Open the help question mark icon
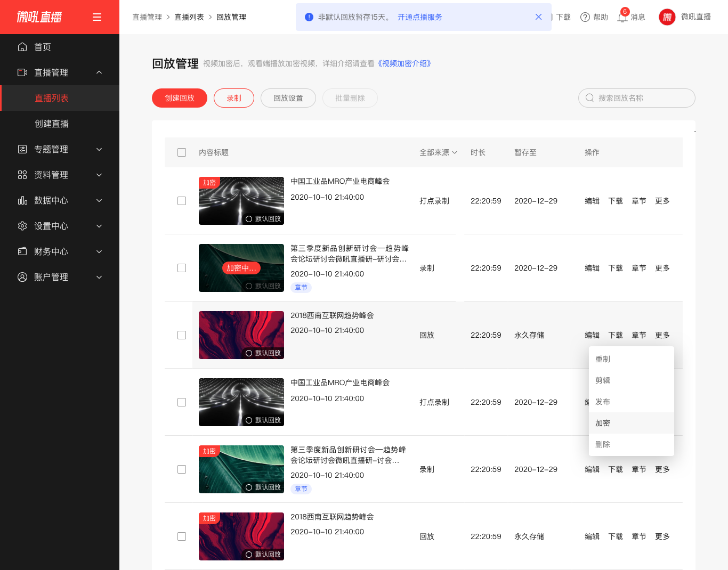728x570 pixels. click(585, 17)
